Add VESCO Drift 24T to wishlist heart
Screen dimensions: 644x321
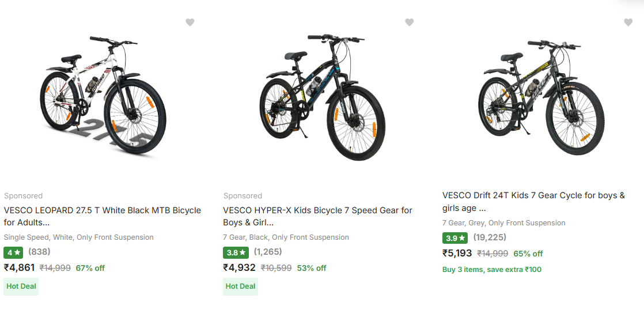pos(628,22)
